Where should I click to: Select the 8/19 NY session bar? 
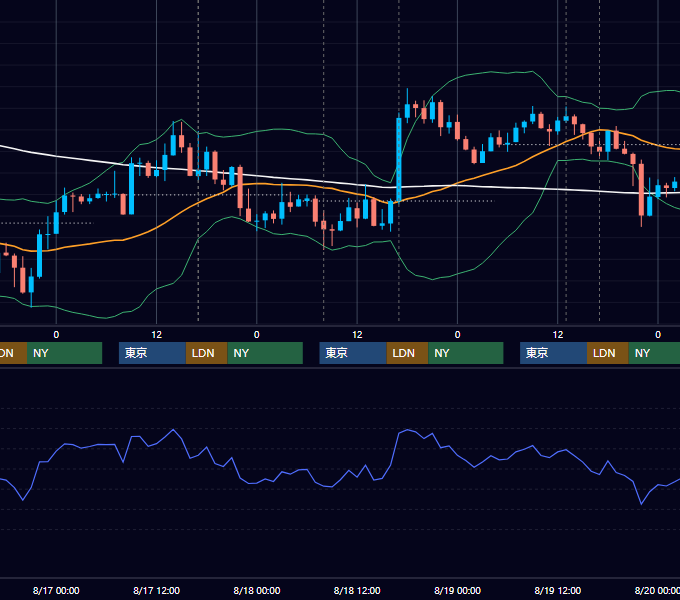(654, 353)
